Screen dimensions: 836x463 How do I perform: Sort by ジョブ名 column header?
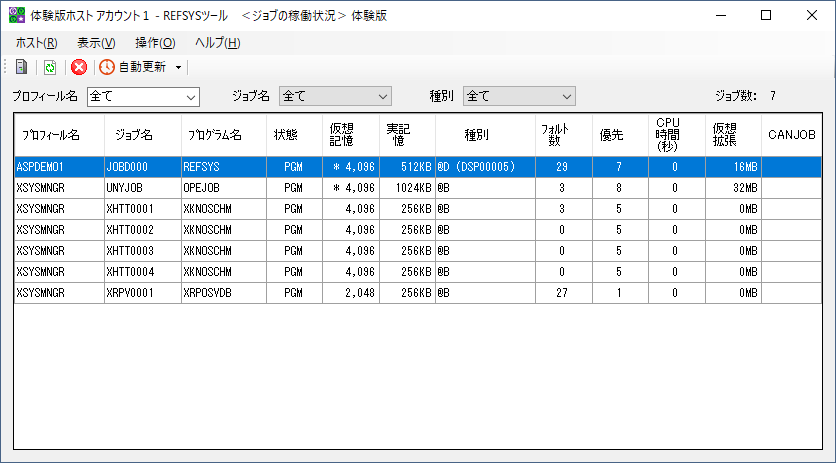point(143,135)
